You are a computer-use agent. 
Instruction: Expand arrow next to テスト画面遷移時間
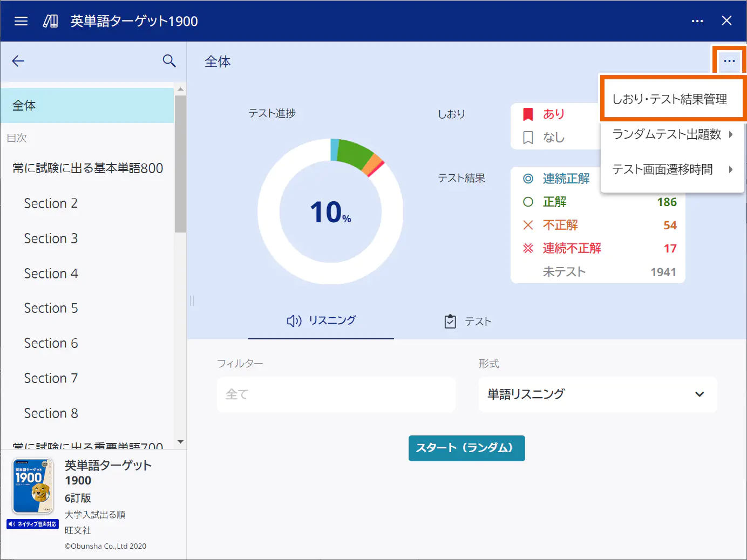731,169
